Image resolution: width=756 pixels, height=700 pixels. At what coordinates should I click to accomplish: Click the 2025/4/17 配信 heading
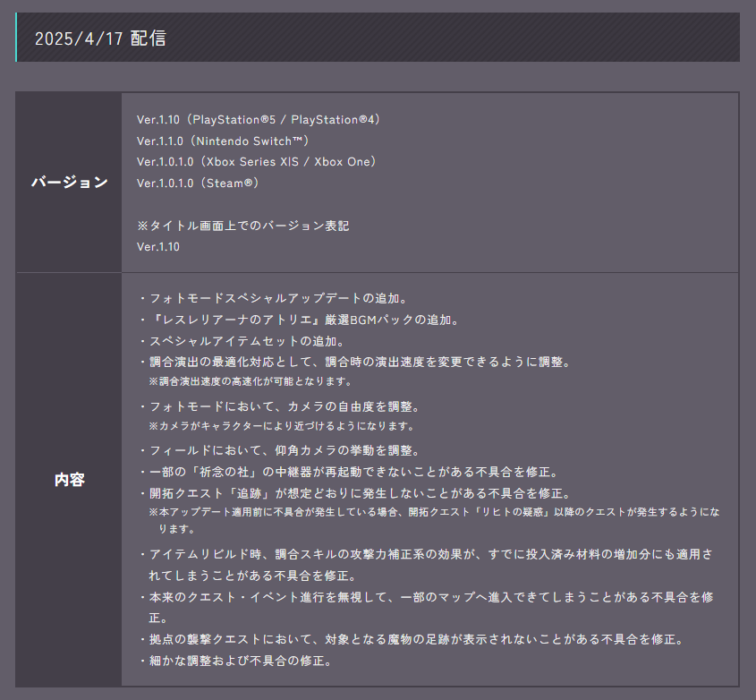100,38
